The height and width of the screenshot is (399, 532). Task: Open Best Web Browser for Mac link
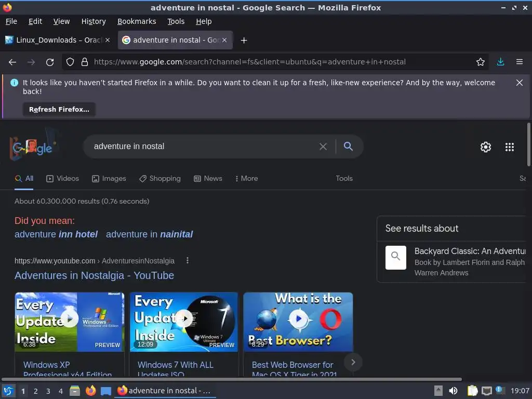(x=294, y=369)
